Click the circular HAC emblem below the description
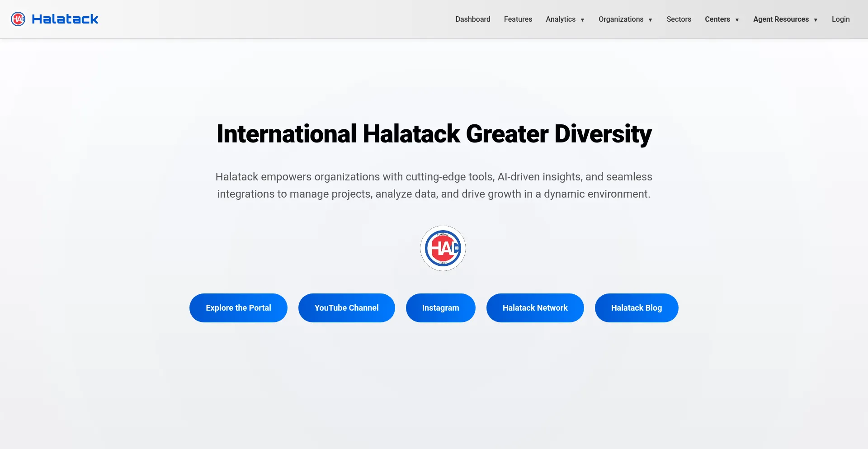Image resolution: width=868 pixels, height=449 pixels. tap(443, 248)
